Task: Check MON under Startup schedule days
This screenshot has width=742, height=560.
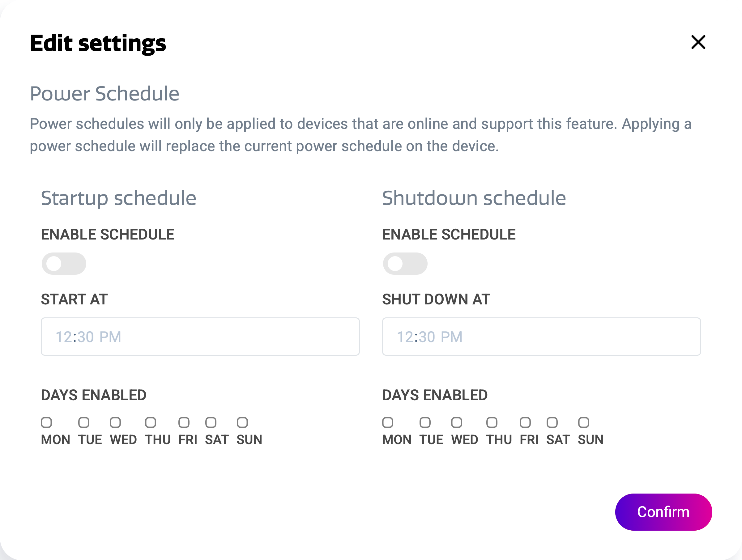Action: click(x=47, y=422)
